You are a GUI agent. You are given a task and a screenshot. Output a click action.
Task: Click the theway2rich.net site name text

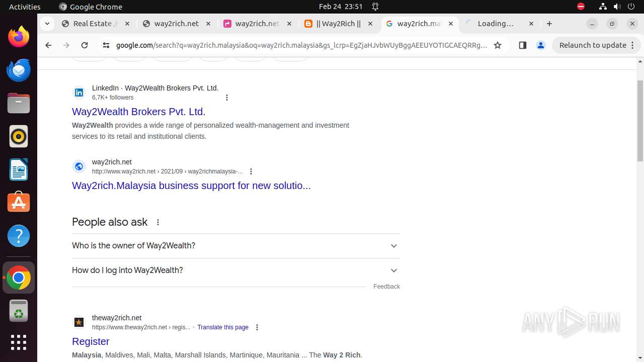(x=117, y=318)
